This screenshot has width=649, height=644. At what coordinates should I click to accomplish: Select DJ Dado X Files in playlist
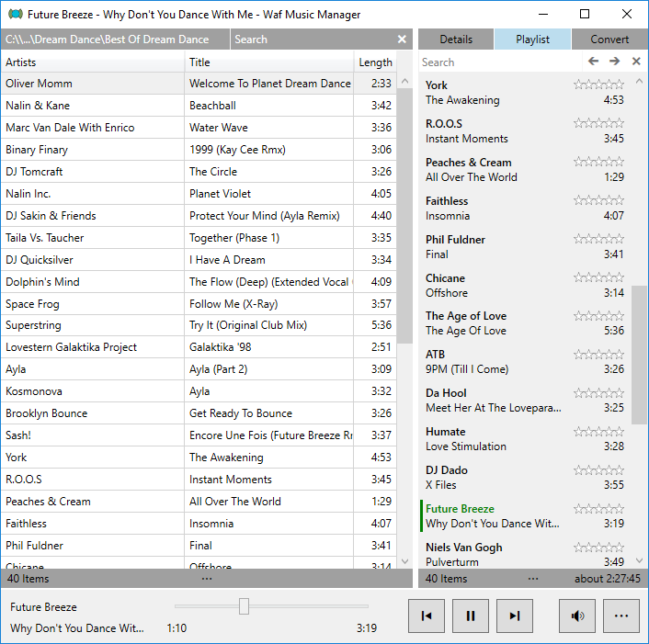coord(525,478)
